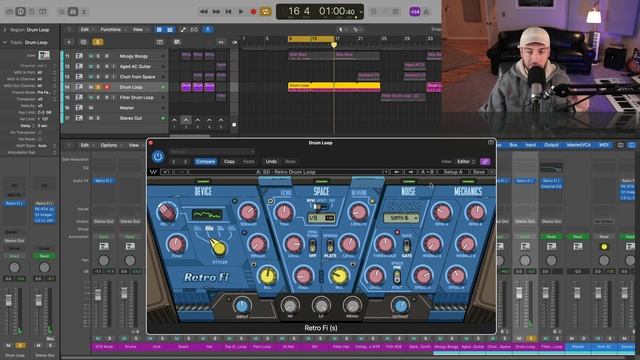Fast-forward the Logic transport
The height and width of the screenshot is (360, 640).
click(x=216, y=12)
